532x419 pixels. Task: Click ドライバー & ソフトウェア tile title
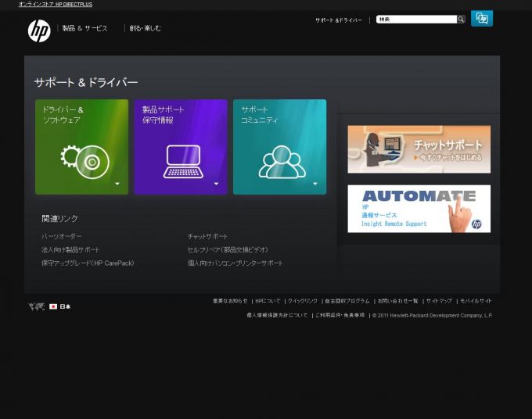coord(63,115)
